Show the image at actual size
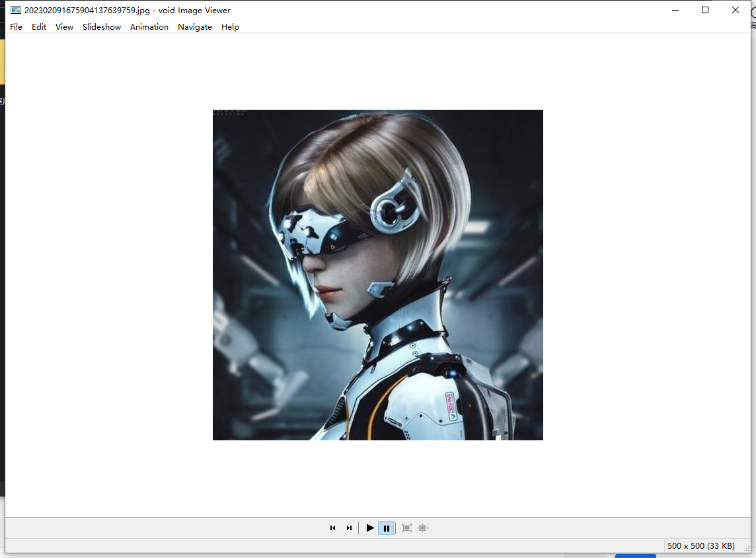 pyautogui.click(x=422, y=528)
